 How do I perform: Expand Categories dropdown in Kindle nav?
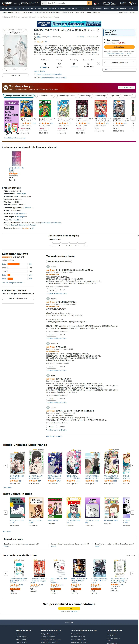pyautogui.click(x=97, y=12)
